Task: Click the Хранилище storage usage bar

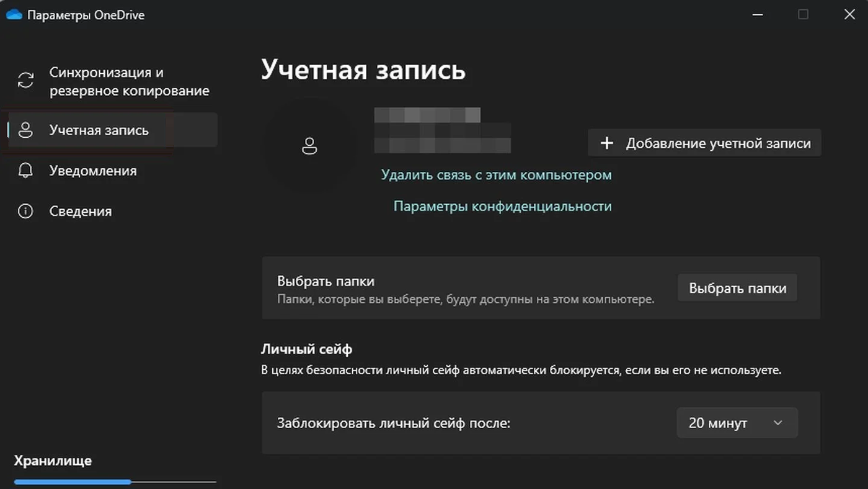Action: click(x=115, y=482)
